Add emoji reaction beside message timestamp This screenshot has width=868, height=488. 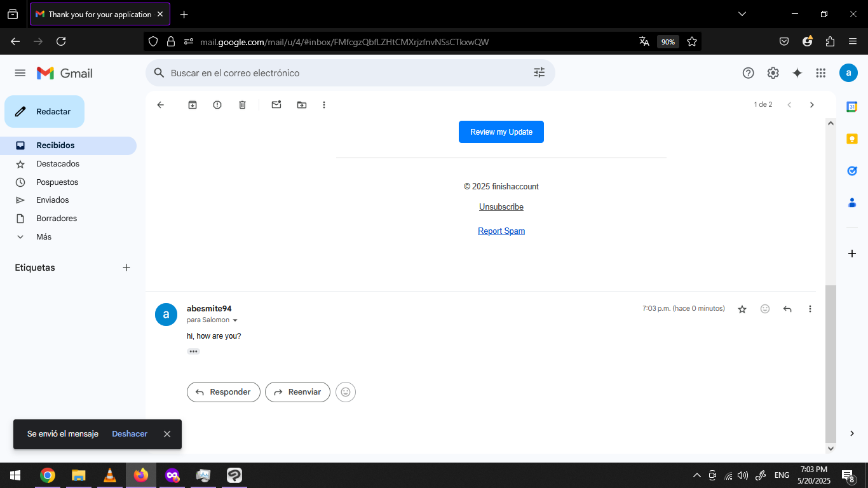coord(765,309)
